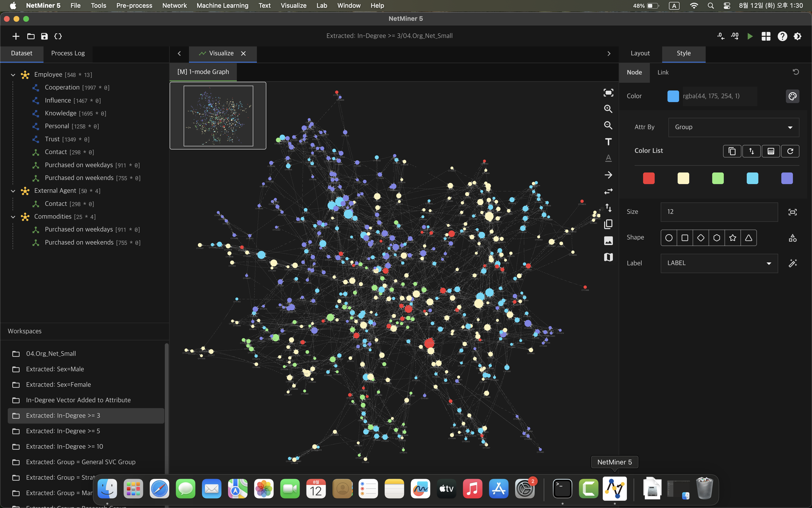Open Finder from the Dock
The image size is (812, 508).
(107, 488)
